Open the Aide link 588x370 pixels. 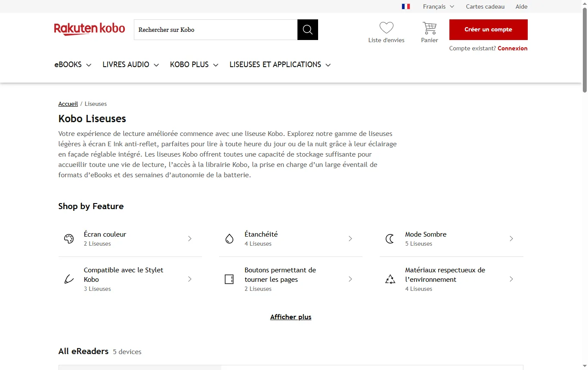pyautogui.click(x=522, y=6)
